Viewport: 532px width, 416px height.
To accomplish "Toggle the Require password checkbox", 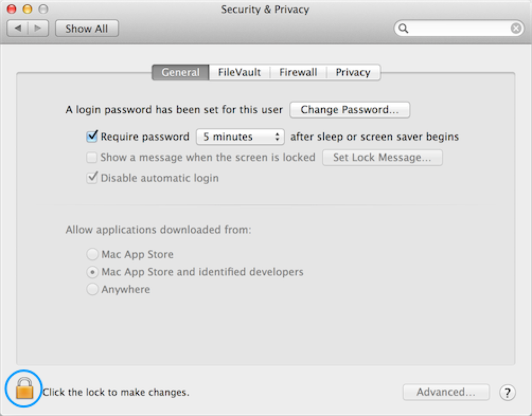I will (92, 137).
